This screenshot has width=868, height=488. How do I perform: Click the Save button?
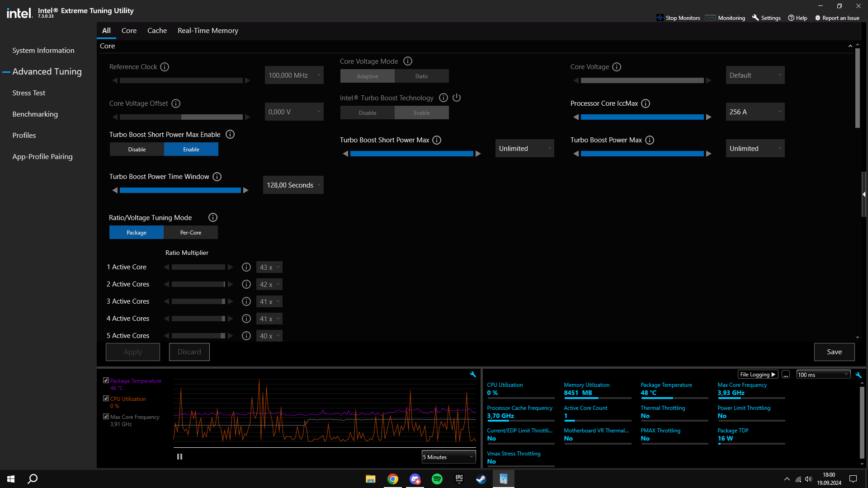tap(834, 352)
